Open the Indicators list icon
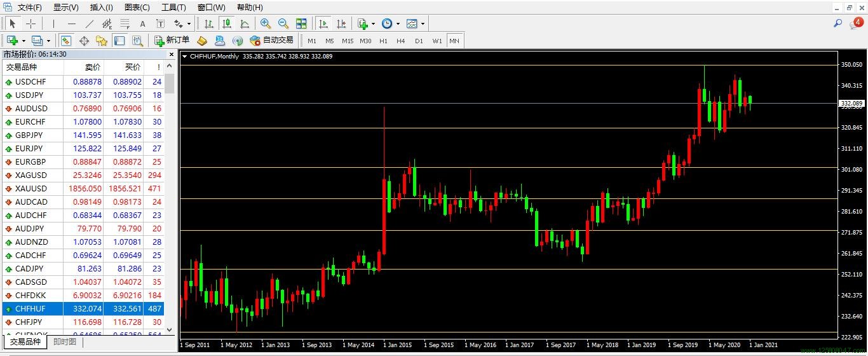The height and width of the screenshot is (356, 868). (x=363, y=24)
